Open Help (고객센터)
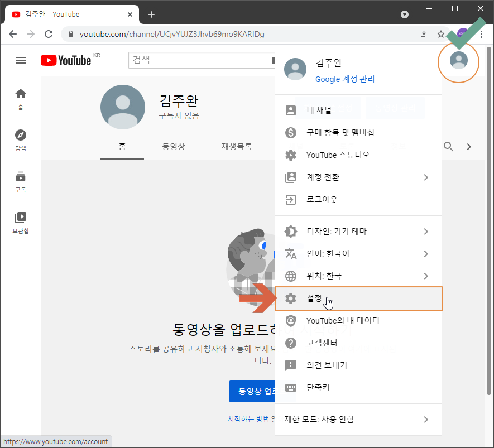 (x=358, y=343)
